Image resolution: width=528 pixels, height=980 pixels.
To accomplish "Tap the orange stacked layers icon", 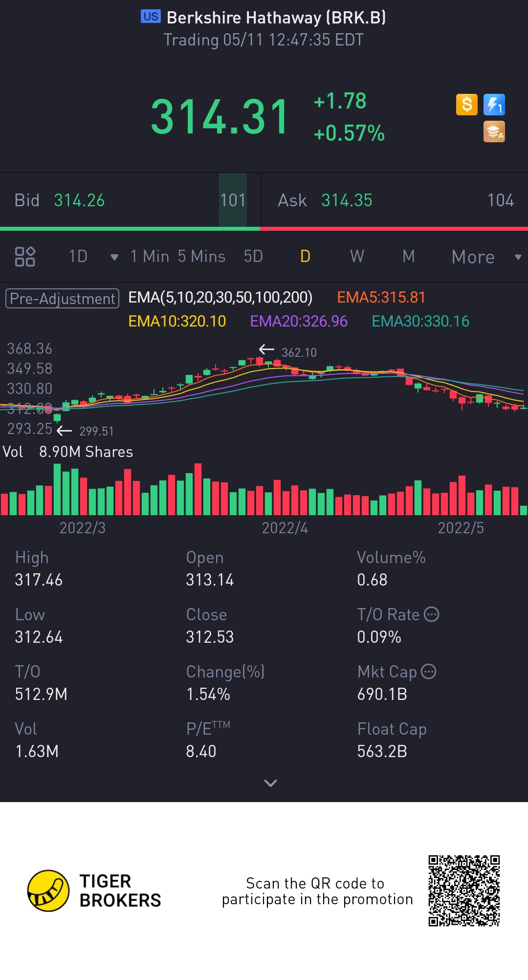I will pyautogui.click(x=494, y=131).
